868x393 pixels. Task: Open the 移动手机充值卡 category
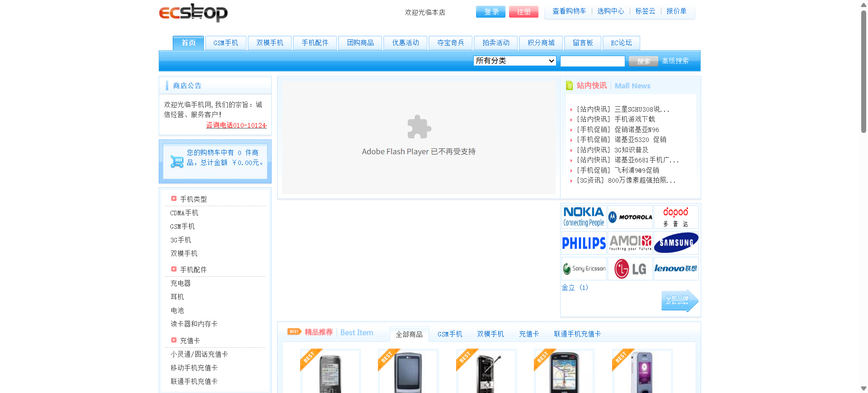(x=194, y=368)
